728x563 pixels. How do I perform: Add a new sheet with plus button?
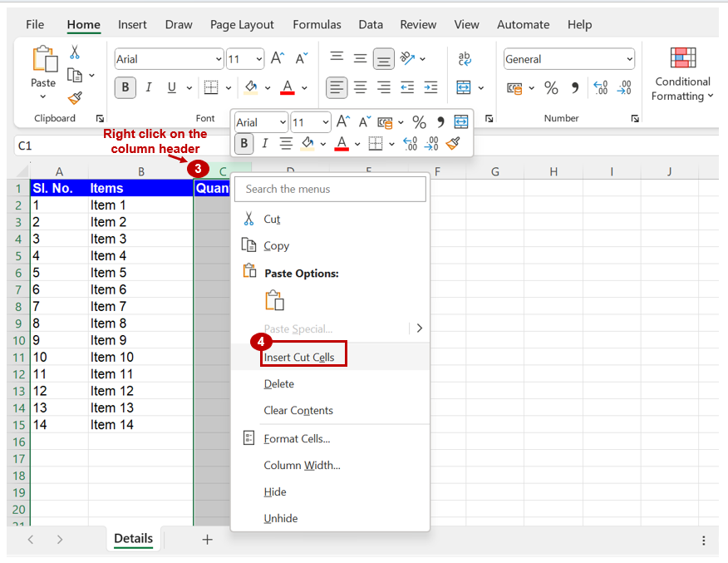(x=207, y=540)
